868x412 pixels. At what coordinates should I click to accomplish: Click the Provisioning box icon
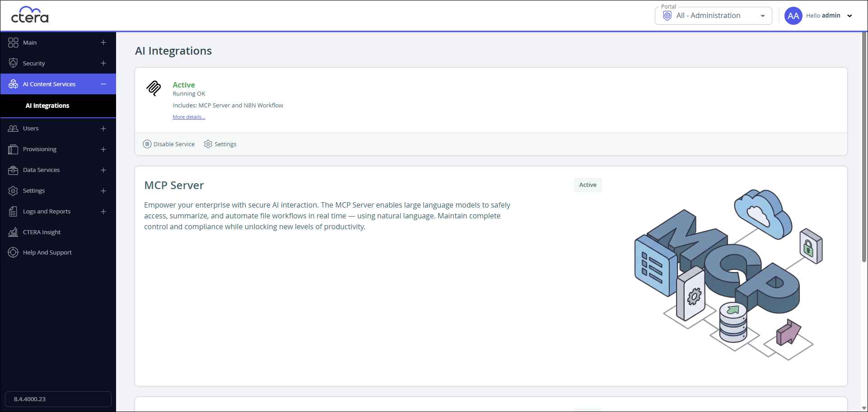(13, 149)
